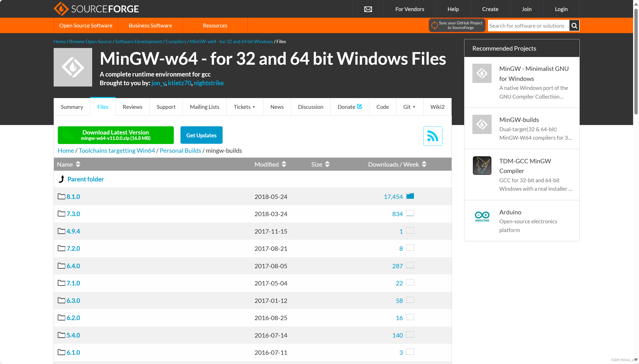Expand the Git dropdown
Image resolution: width=639 pixels, height=364 pixels.
(x=409, y=107)
